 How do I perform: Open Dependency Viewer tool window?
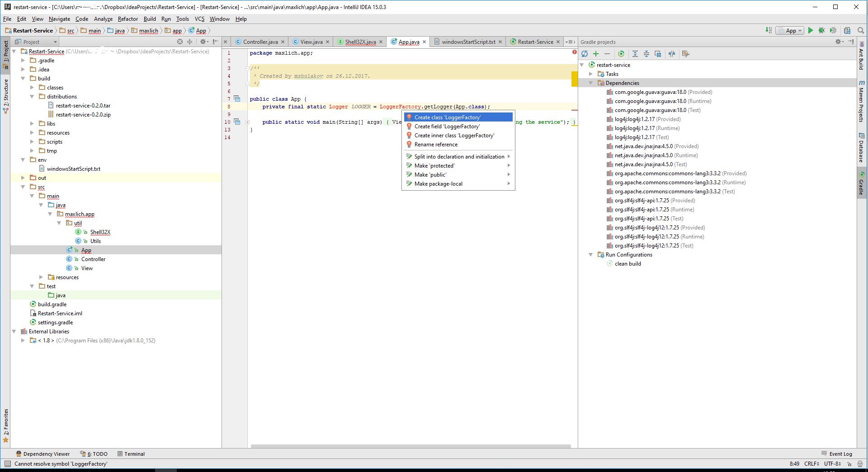click(x=42, y=454)
